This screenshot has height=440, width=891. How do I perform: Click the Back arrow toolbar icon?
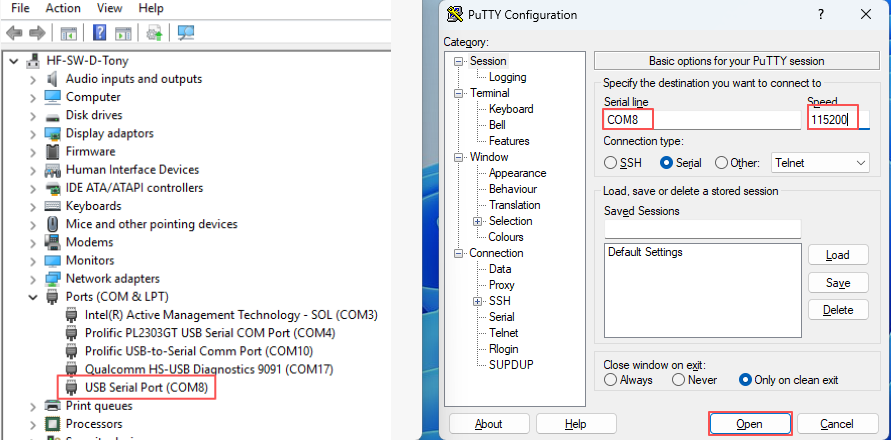coord(13,33)
